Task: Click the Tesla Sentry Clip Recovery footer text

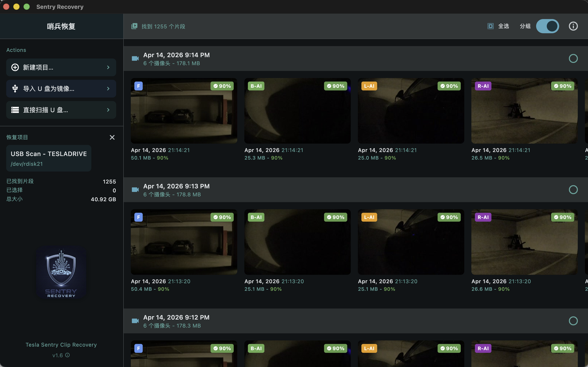Action: pyautogui.click(x=61, y=345)
